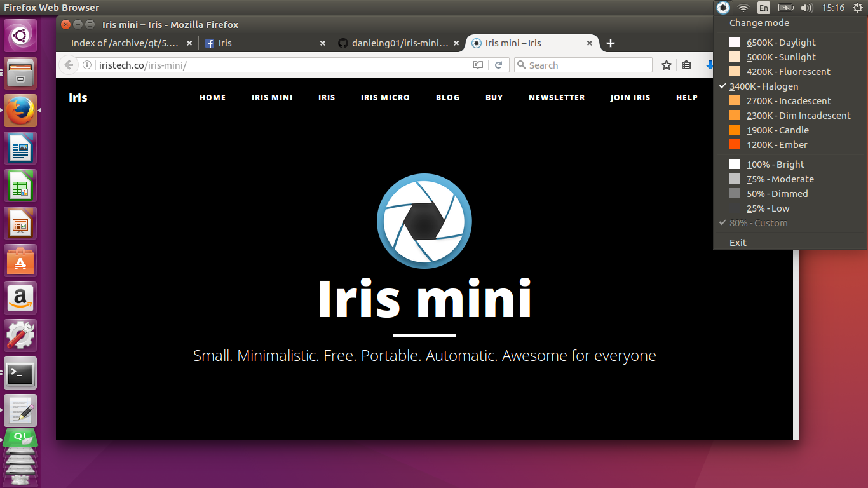Open the battery status indicator
868x488 pixels.
785,8
